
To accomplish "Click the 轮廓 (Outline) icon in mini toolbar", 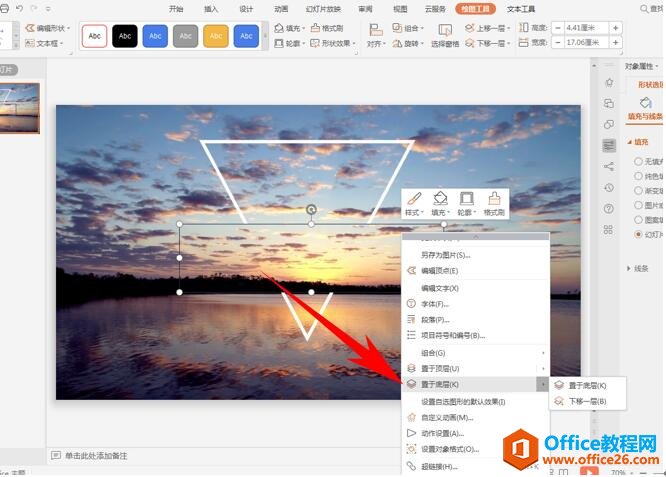I will (x=466, y=203).
